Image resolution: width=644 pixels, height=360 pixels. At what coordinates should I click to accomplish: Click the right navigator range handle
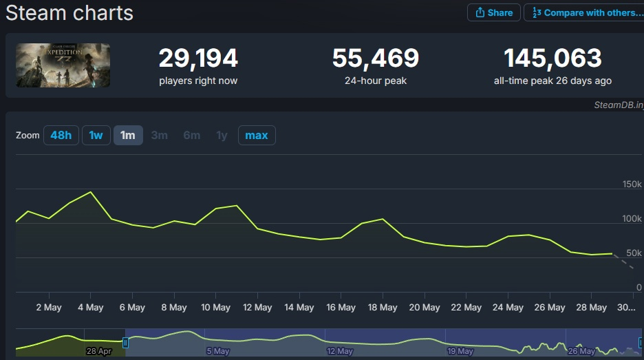641,342
